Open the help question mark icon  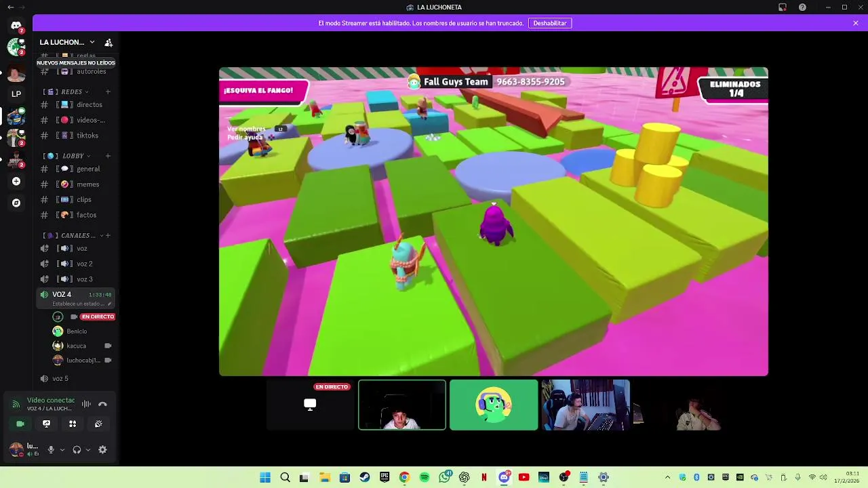(x=803, y=7)
